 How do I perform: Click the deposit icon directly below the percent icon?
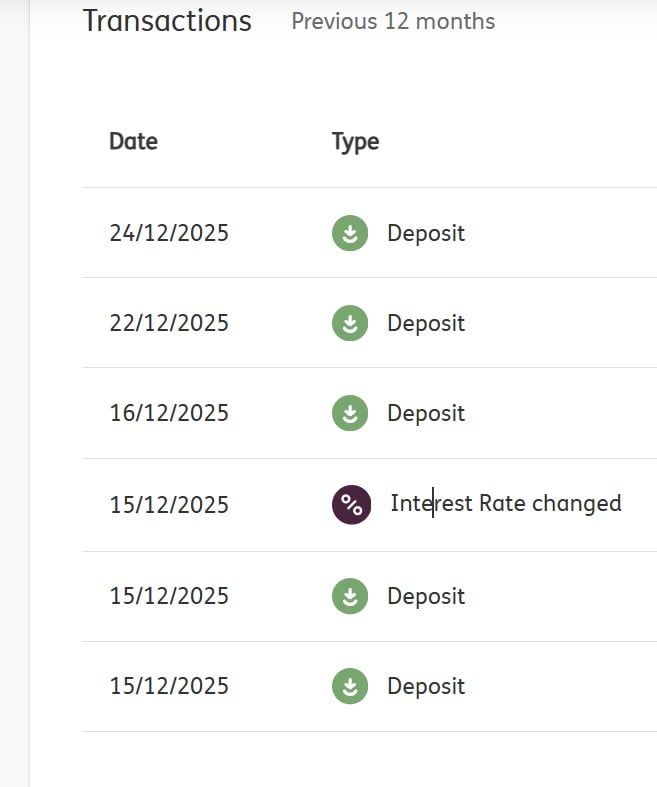350,596
